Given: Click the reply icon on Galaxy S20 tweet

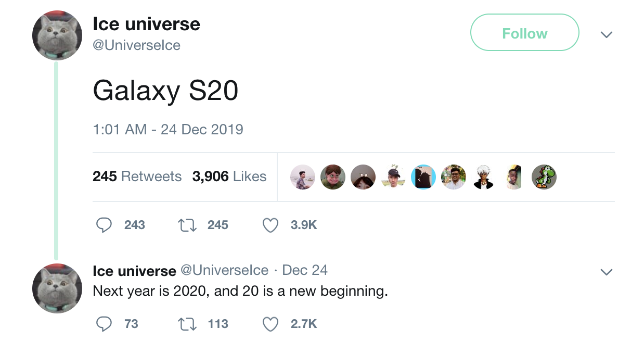Looking at the screenshot, I should 104,225.
